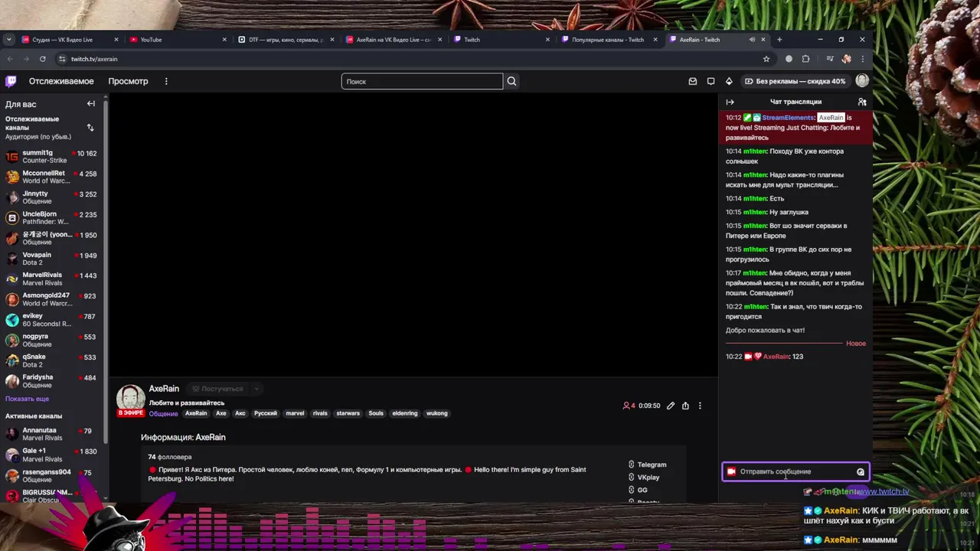This screenshot has height=551, width=980.
Task: Open the Просмотр (Browse) tab
Action: [x=128, y=81]
